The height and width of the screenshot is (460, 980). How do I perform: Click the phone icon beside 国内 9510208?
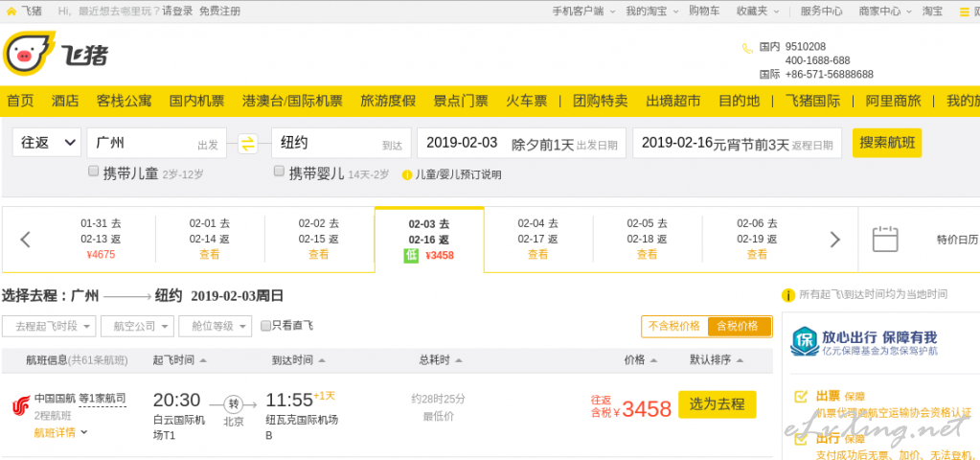pos(747,48)
